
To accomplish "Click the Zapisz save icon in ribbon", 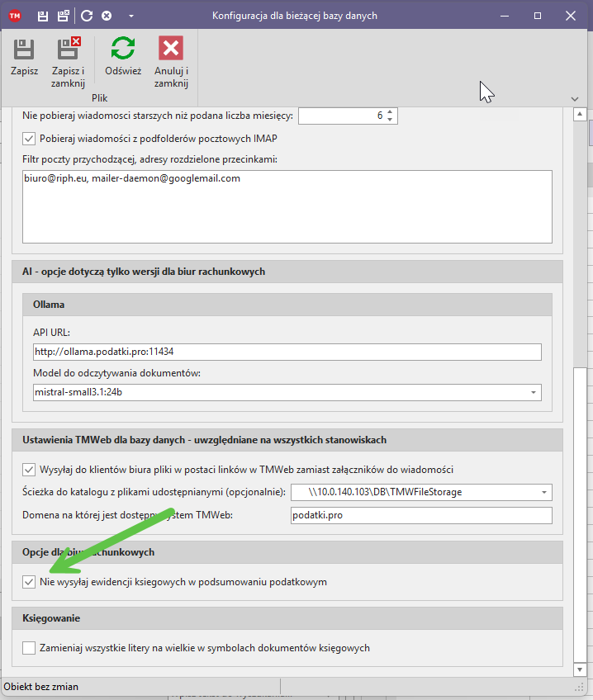I will pos(24,50).
